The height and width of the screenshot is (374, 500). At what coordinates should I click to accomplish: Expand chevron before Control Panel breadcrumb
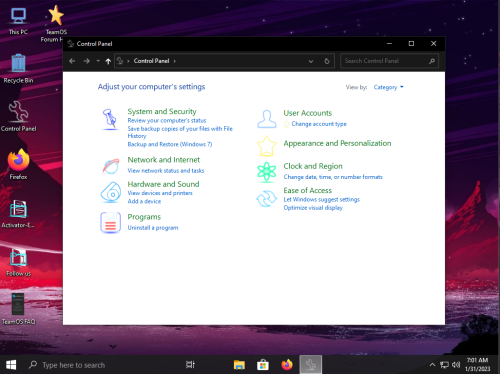click(128, 61)
